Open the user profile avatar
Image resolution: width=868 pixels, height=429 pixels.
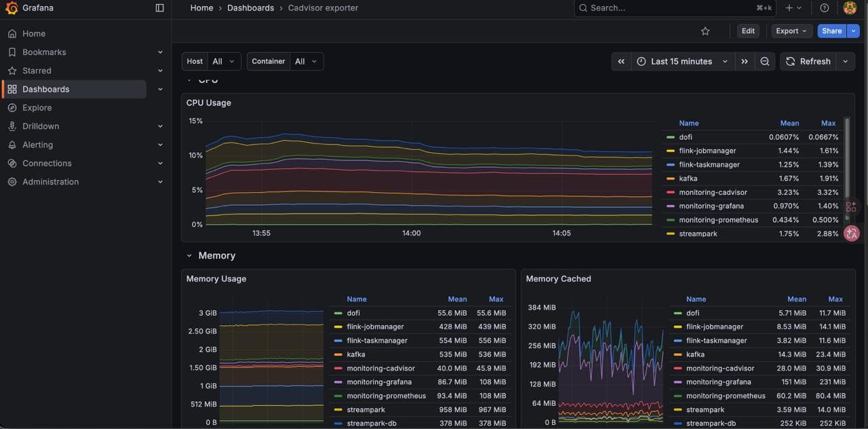pyautogui.click(x=850, y=8)
